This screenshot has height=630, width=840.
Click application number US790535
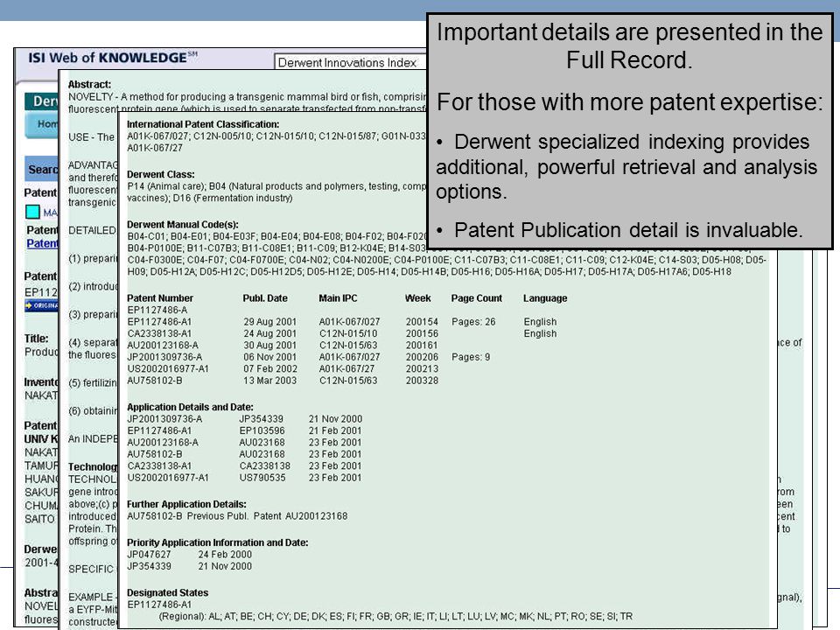[262, 478]
